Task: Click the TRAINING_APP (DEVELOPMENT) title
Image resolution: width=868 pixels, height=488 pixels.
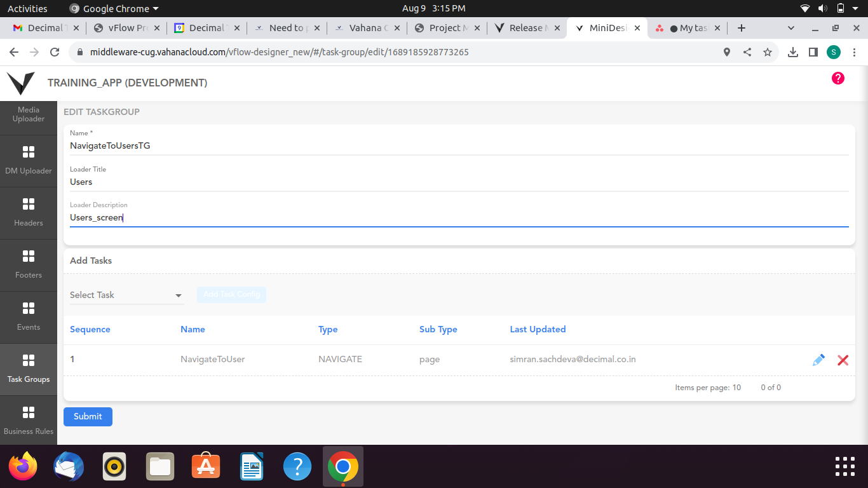Action: [127, 83]
